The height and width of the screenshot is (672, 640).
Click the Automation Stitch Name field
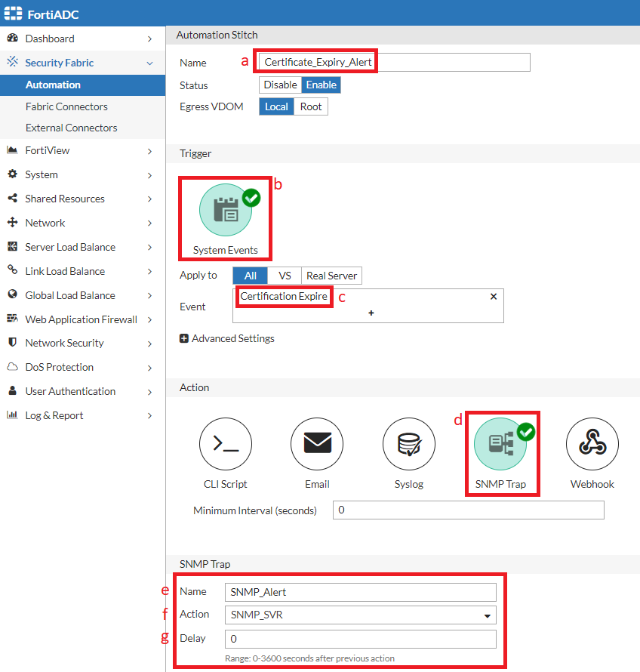tap(395, 62)
